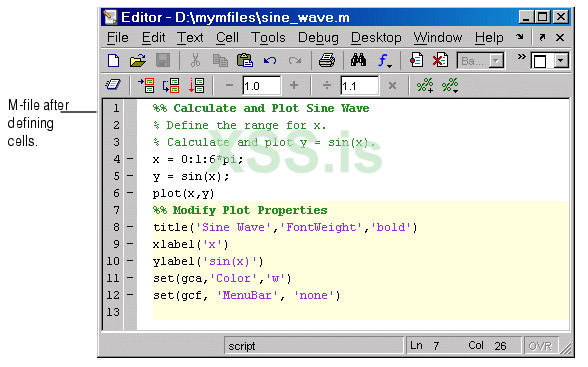Toggle breakpoint dash on line 4

coord(130,159)
